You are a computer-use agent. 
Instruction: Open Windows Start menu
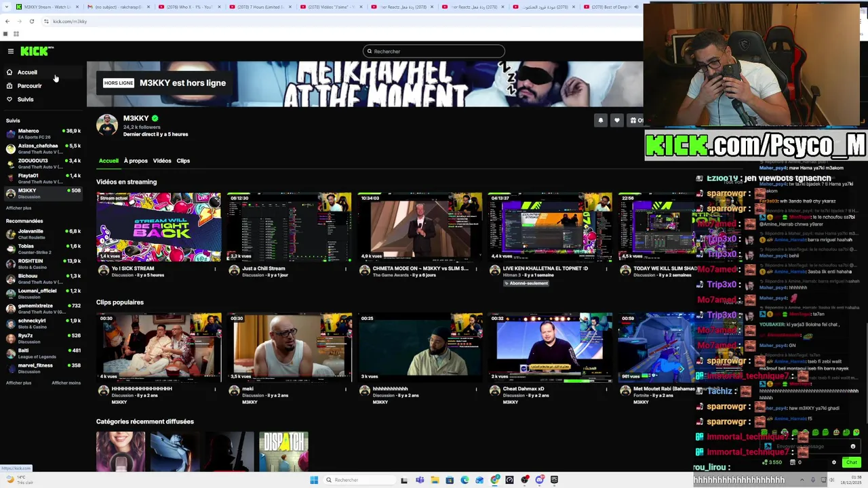[x=314, y=480]
